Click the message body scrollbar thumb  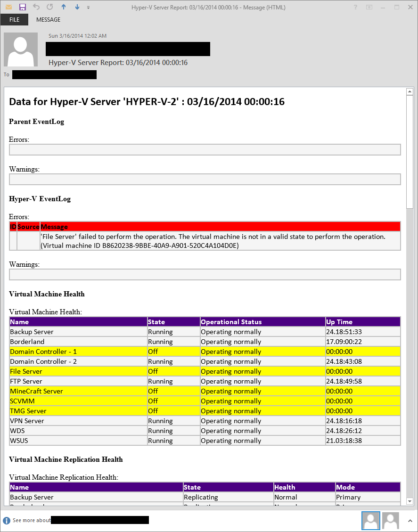point(410,152)
